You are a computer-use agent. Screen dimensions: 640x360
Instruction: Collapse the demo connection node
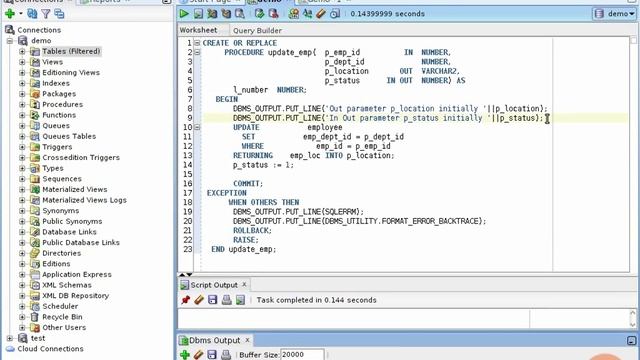click(10, 41)
